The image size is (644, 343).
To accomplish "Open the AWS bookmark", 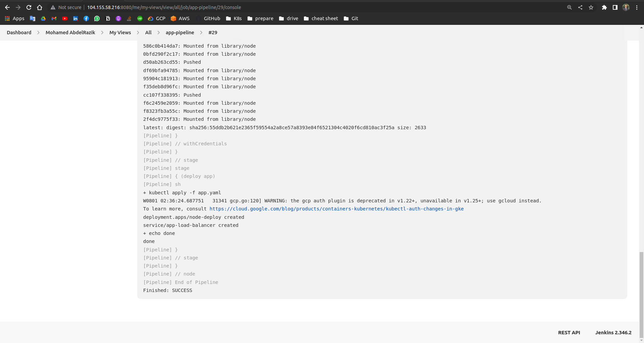I will click(180, 18).
